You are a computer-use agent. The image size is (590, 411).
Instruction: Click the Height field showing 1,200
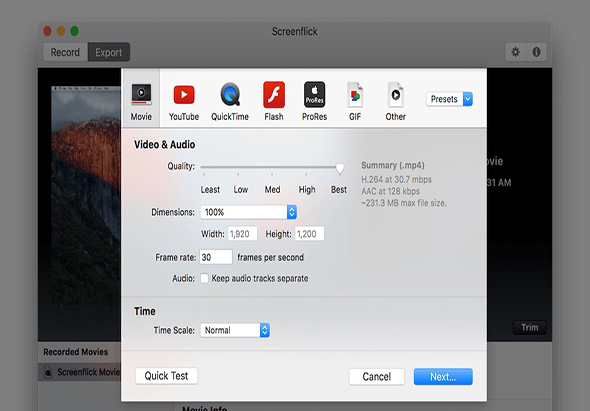coord(309,234)
